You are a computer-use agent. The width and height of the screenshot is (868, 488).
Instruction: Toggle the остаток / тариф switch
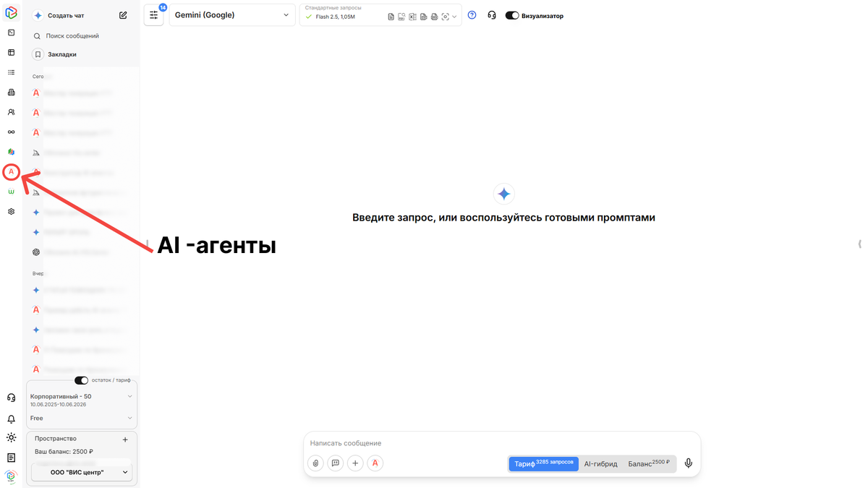click(x=81, y=380)
